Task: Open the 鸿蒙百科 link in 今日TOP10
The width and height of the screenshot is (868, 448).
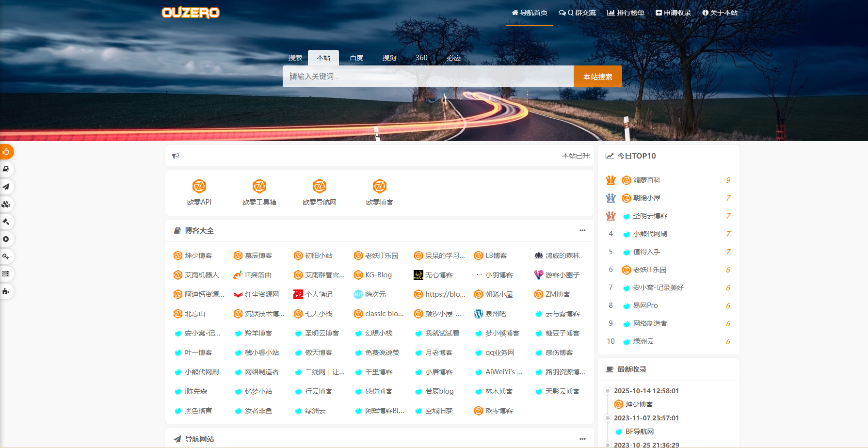Action: 646,180
